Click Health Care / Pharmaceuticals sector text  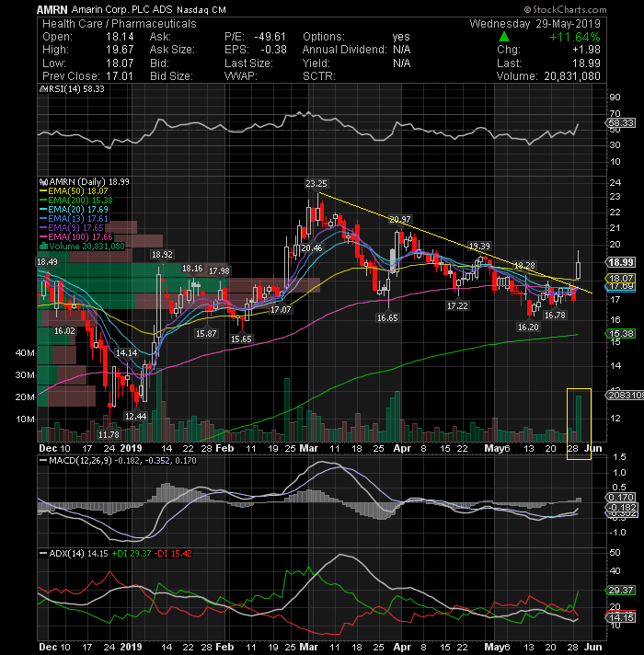point(120,24)
